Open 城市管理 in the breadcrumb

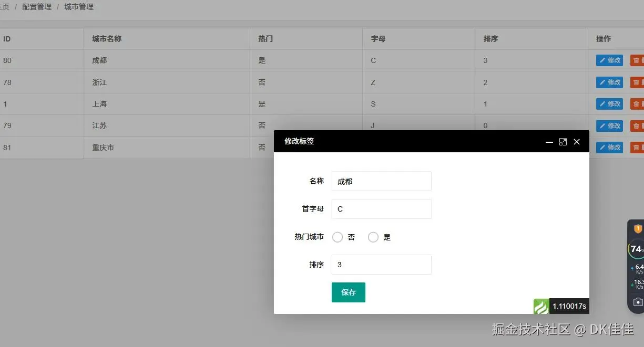click(x=79, y=7)
